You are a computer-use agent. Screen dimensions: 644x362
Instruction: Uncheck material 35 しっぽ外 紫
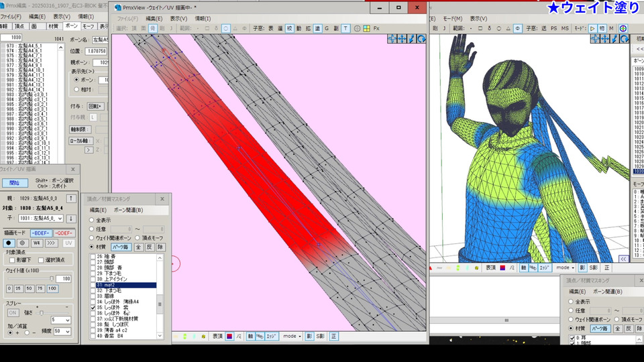pos(93,307)
